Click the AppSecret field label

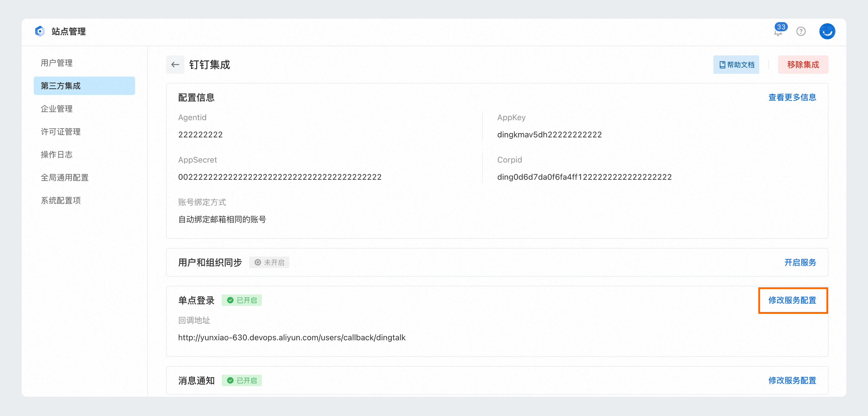(x=197, y=159)
